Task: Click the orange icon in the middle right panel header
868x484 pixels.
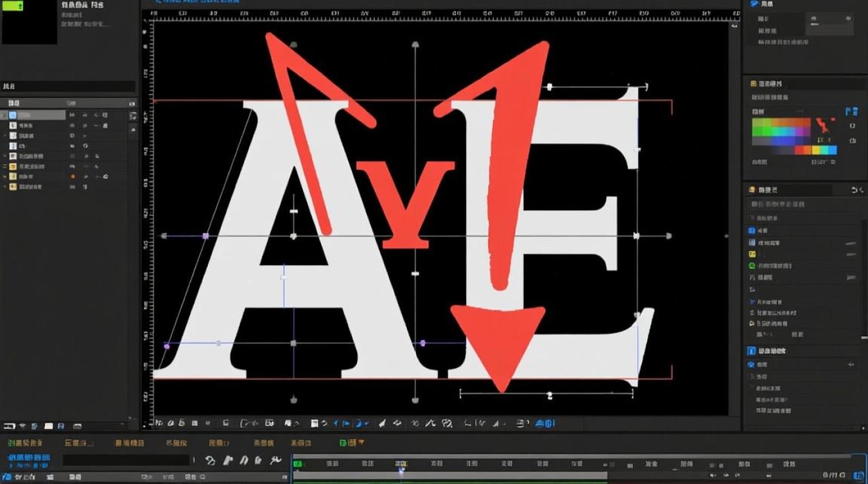Action: pos(752,190)
